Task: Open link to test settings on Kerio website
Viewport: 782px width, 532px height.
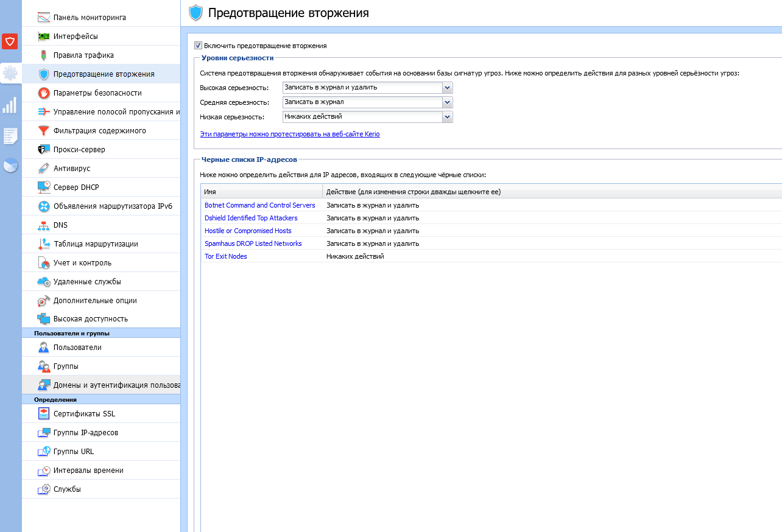Action: [290, 134]
